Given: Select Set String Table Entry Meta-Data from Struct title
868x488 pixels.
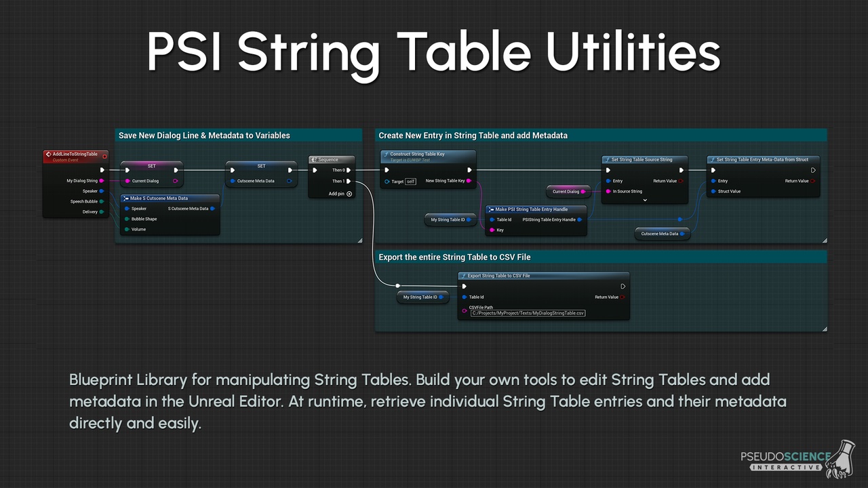Looking at the screenshot, I should [762, 160].
